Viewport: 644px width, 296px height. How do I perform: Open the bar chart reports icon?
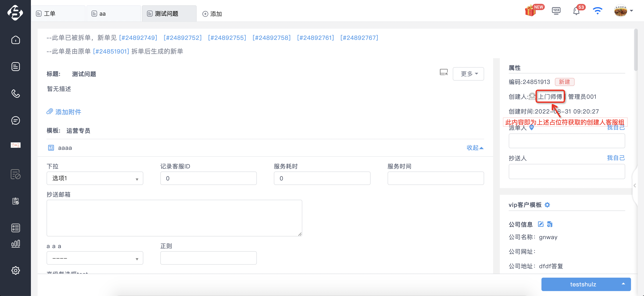pyautogui.click(x=15, y=244)
